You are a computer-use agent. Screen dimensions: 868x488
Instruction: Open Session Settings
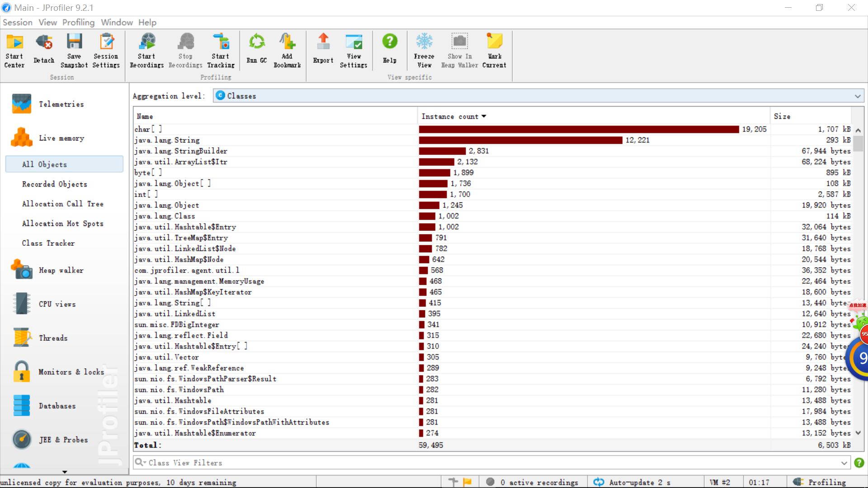[x=106, y=51]
